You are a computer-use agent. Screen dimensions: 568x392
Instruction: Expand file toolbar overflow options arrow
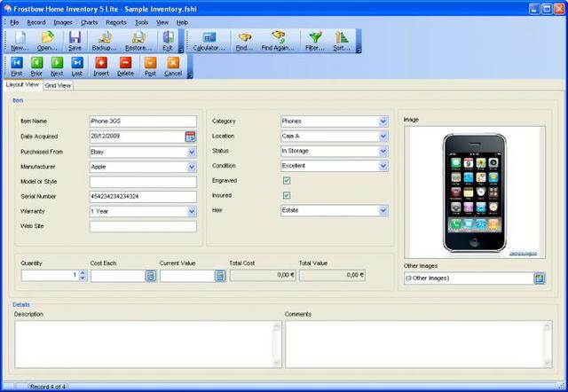point(181,50)
